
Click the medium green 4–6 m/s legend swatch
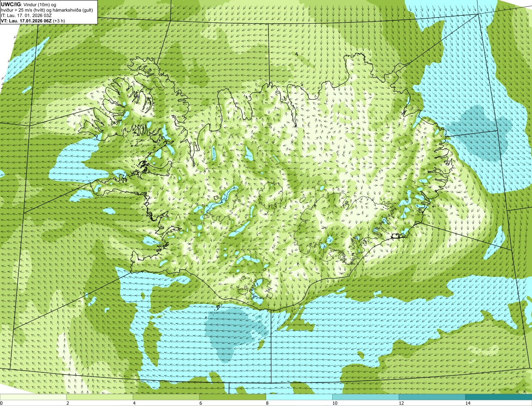coord(166,397)
